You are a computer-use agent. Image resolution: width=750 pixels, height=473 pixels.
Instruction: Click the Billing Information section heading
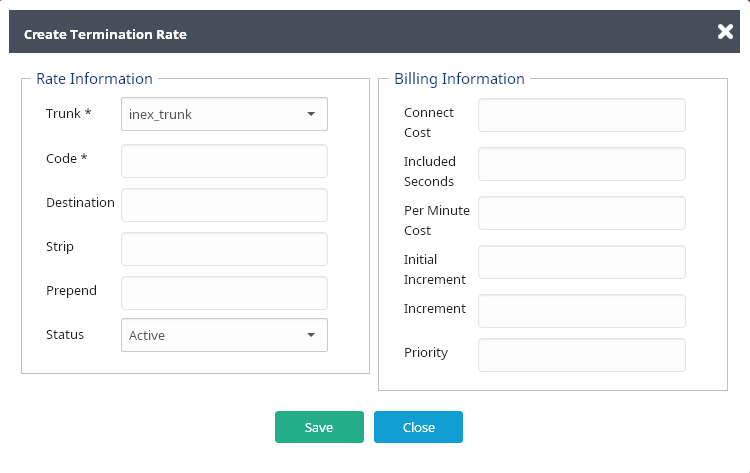(459, 78)
